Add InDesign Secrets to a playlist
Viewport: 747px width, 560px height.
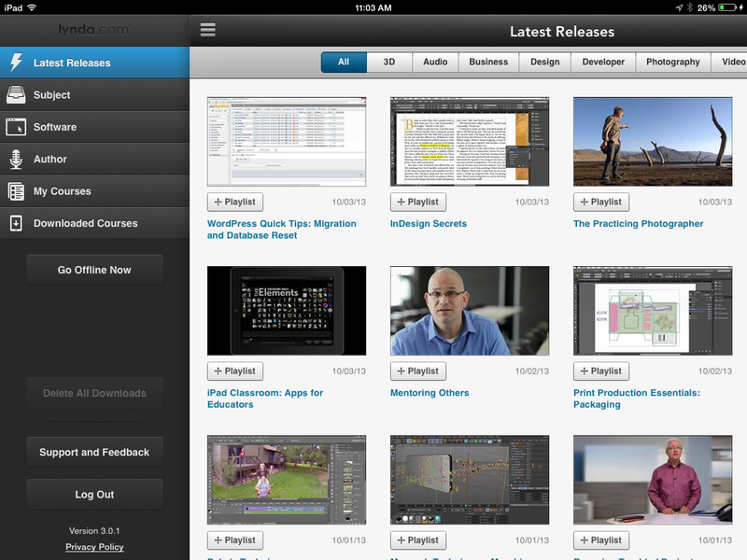point(417,202)
